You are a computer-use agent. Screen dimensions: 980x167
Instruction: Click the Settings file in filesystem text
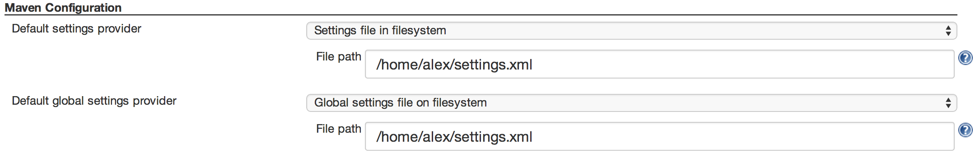pyautogui.click(x=380, y=31)
